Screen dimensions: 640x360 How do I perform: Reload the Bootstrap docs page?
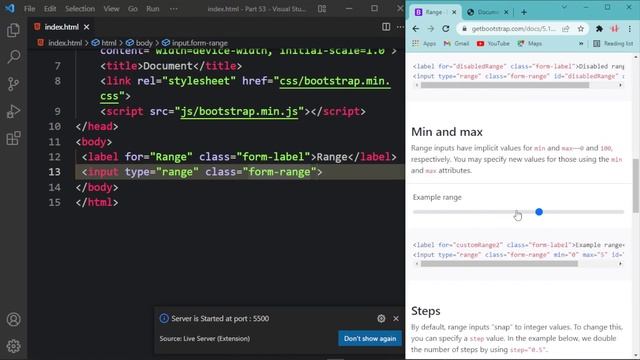tap(446, 29)
